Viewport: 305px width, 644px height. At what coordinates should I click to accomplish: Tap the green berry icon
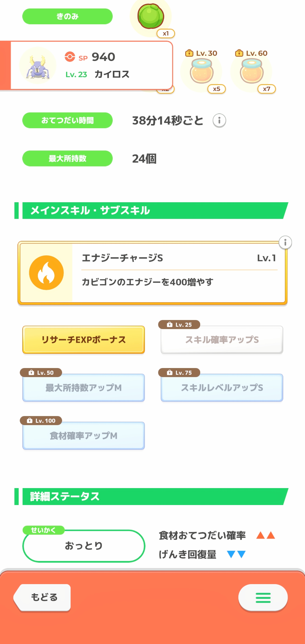click(x=151, y=16)
